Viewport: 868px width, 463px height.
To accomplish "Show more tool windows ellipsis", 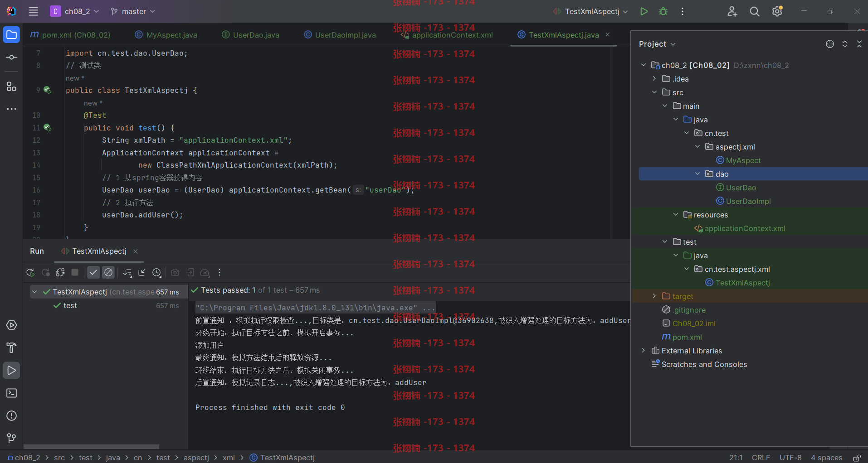I will click(11, 109).
